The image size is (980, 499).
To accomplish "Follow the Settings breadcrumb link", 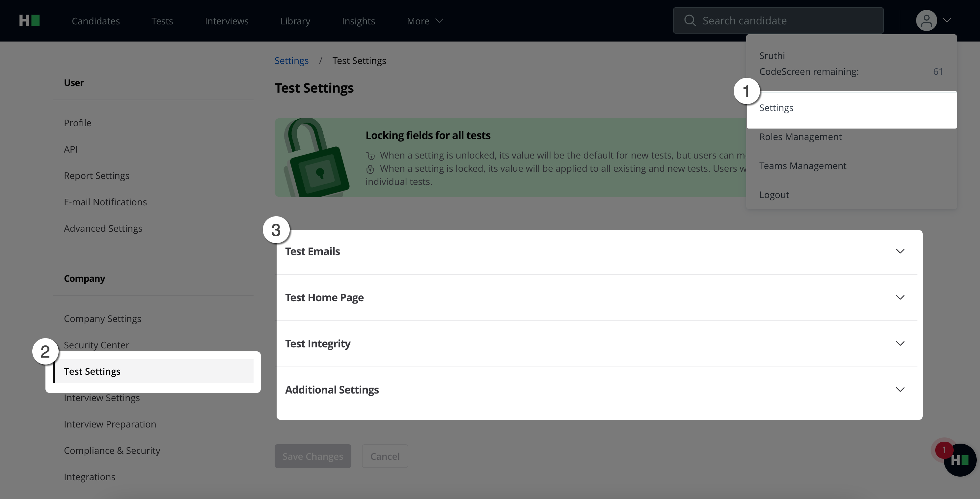I will click(x=291, y=61).
